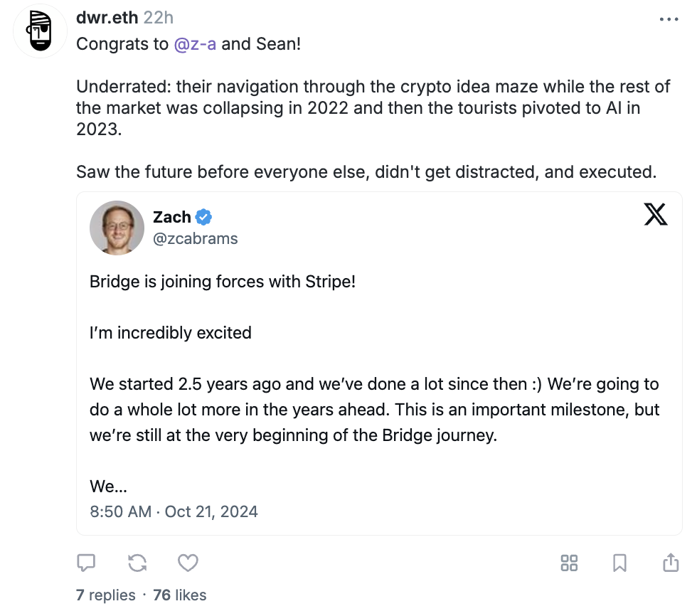Toggle a recast of this post

(x=137, y=563)
